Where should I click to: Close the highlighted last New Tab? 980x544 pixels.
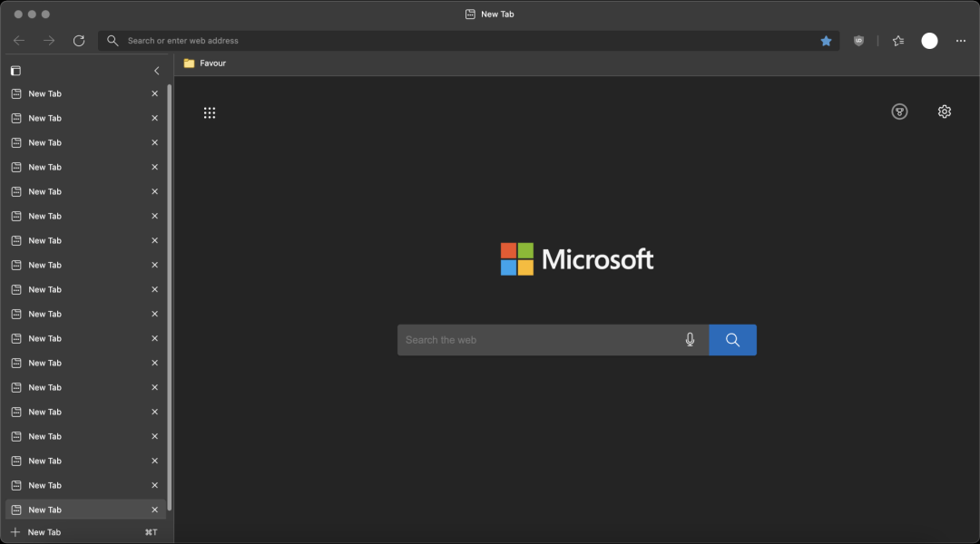(154, 510)
